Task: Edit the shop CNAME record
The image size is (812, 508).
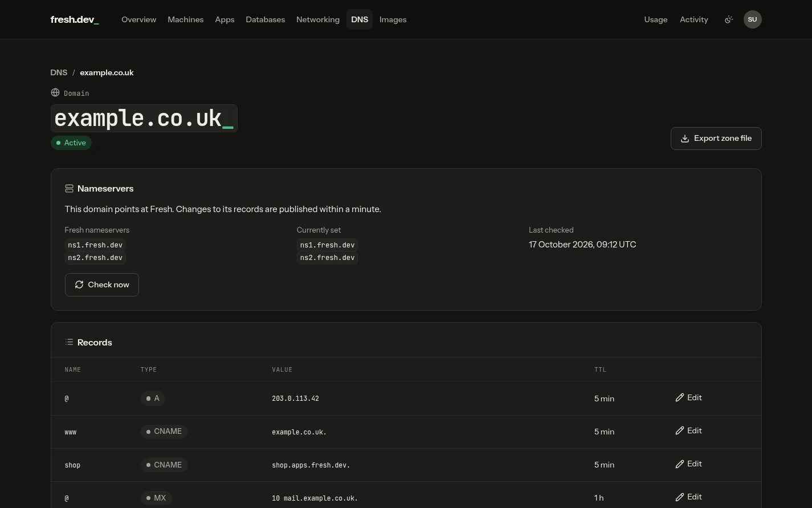Action: 688,464
